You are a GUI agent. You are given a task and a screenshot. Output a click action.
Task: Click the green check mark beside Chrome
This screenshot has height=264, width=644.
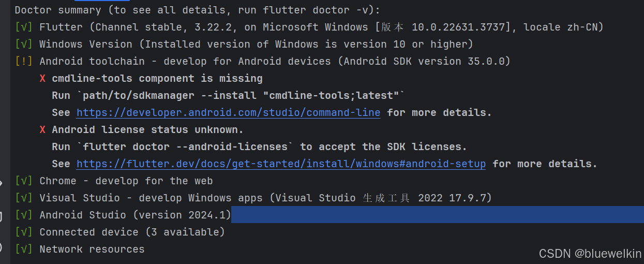(x=24, y=181)
